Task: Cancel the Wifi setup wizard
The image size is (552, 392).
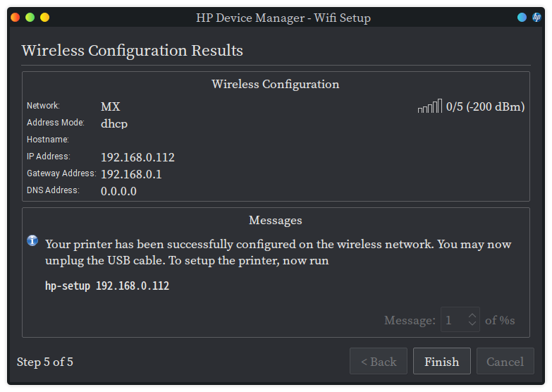Action: (505, 362)
